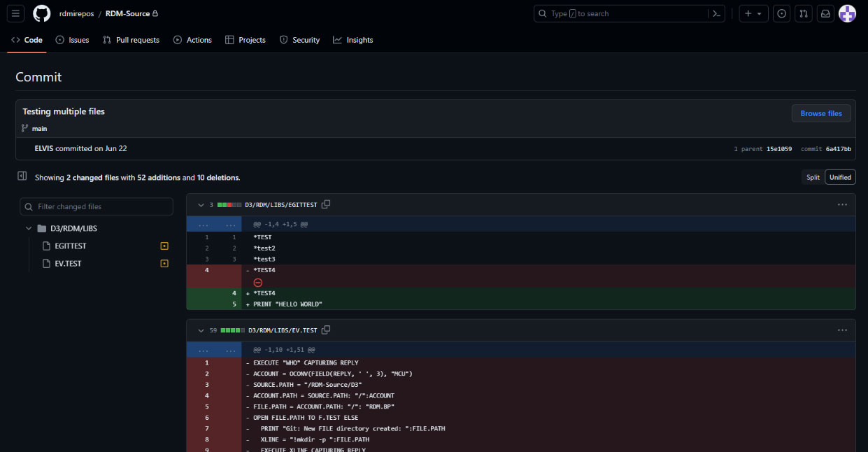Switch diff view to Unified
The image size is (868, 452).
pyautogui.click(x=840, y=177)
